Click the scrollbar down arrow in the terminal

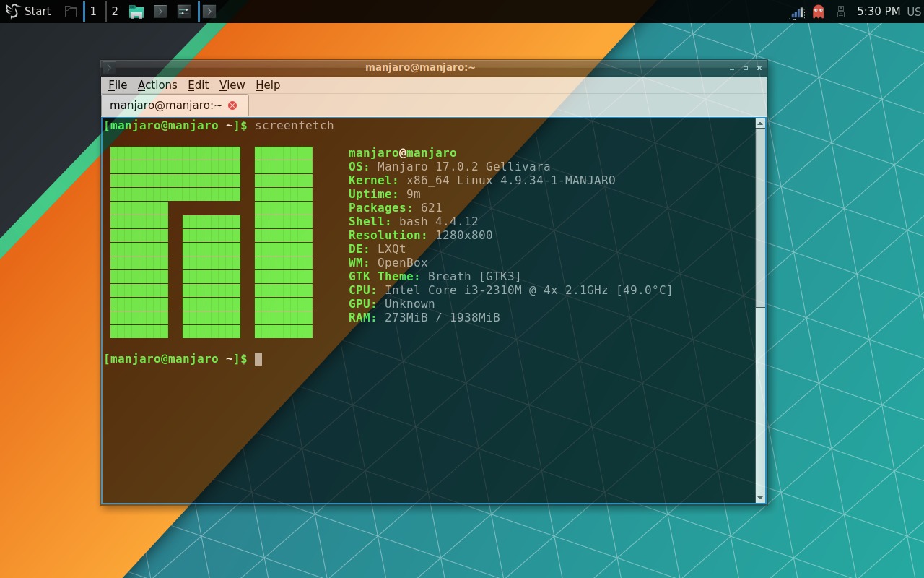pos(759,497)
